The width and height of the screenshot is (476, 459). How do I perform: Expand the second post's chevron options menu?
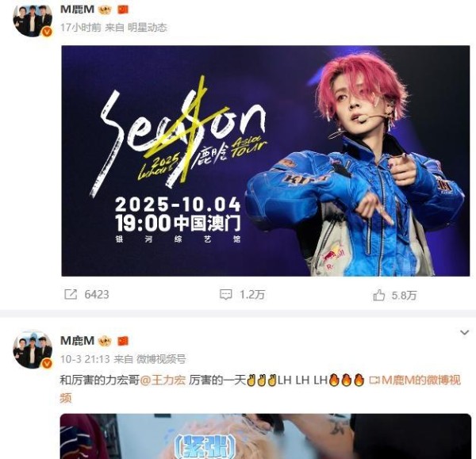[x=464, y=332]
